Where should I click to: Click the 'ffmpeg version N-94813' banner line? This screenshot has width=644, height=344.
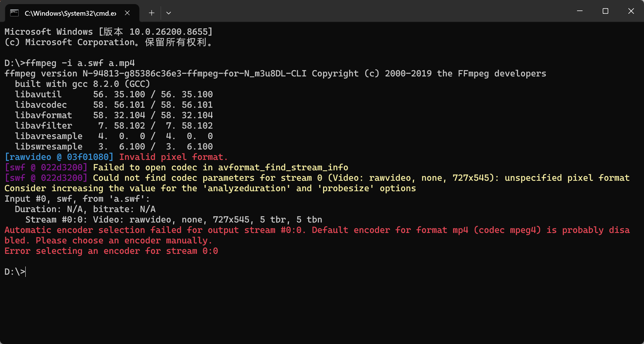tap(275, 73)
